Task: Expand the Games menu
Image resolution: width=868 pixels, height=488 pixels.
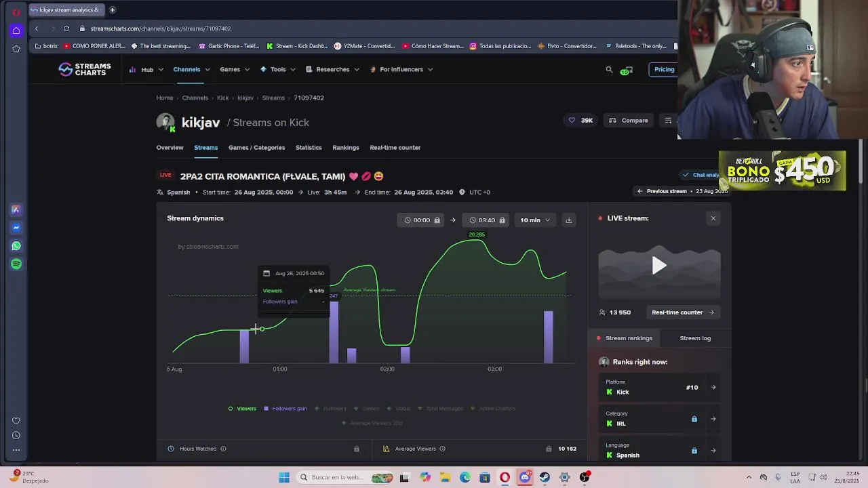Action: pyautogui.click(x=234, y=69)
